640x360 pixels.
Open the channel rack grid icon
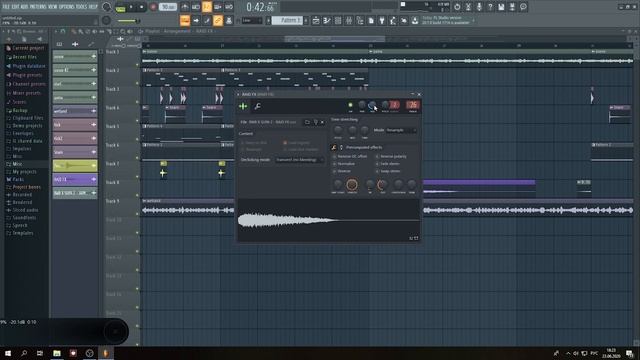[338, 20]
